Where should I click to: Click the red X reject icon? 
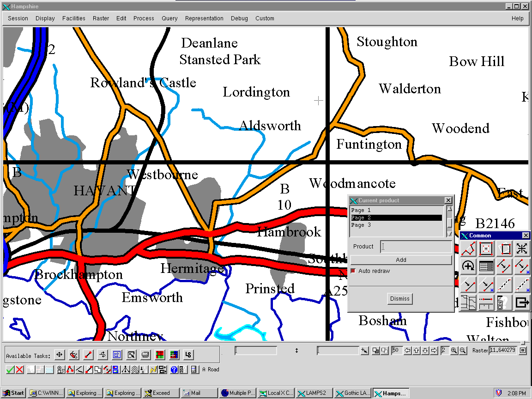point(18,369)
